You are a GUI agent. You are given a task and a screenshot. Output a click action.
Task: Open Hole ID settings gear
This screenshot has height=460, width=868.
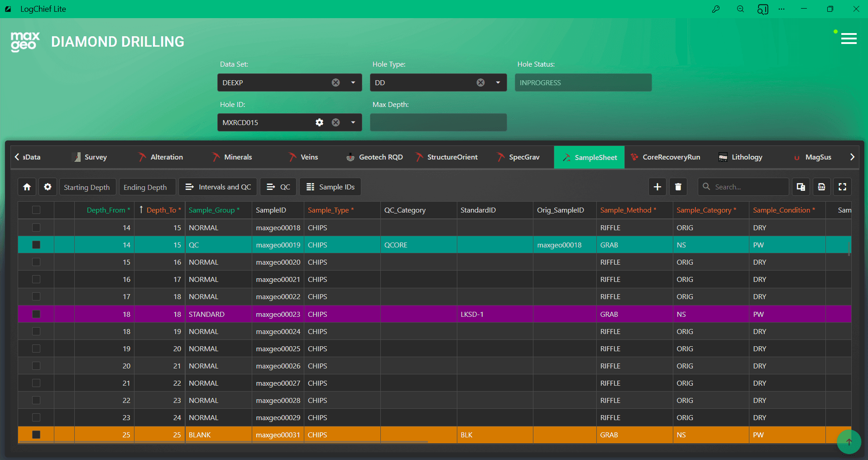coord(319,122)
